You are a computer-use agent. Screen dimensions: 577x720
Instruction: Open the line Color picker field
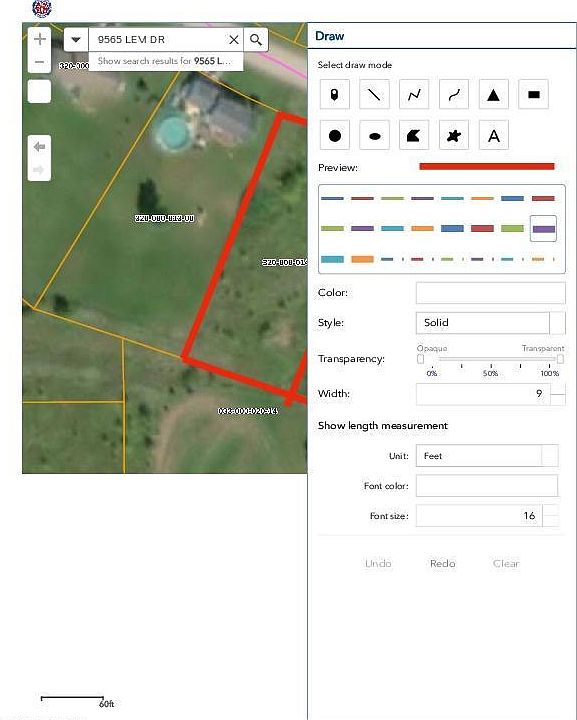[490, 293]
